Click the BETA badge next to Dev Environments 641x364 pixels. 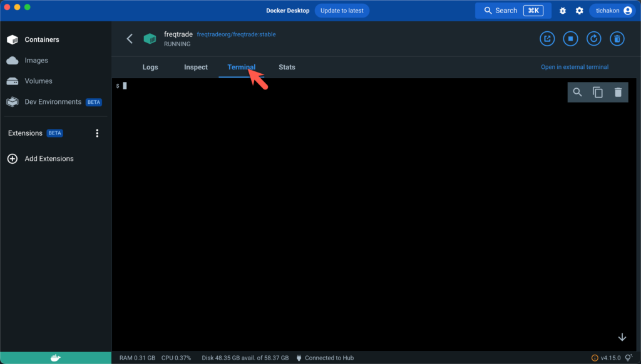[94, 102]
